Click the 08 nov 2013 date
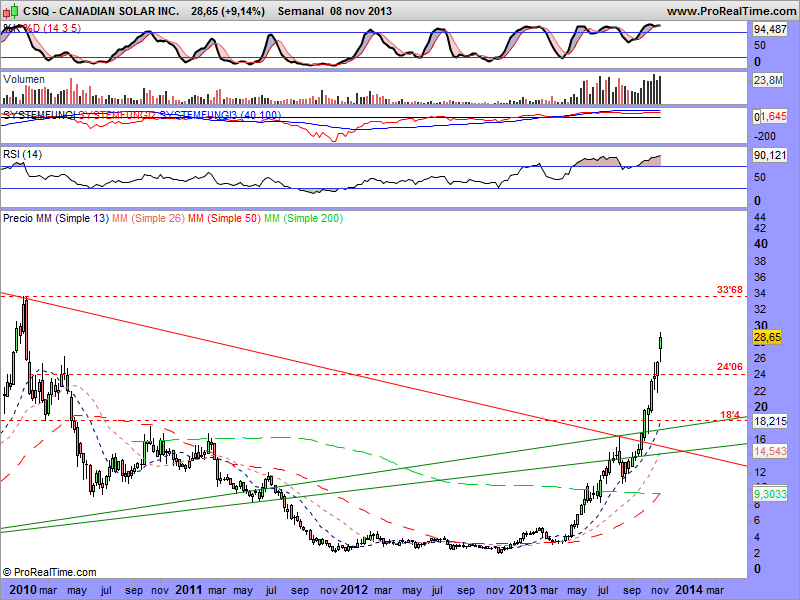The width and height of the screenshot is (800, 600). tap(361, 11)
